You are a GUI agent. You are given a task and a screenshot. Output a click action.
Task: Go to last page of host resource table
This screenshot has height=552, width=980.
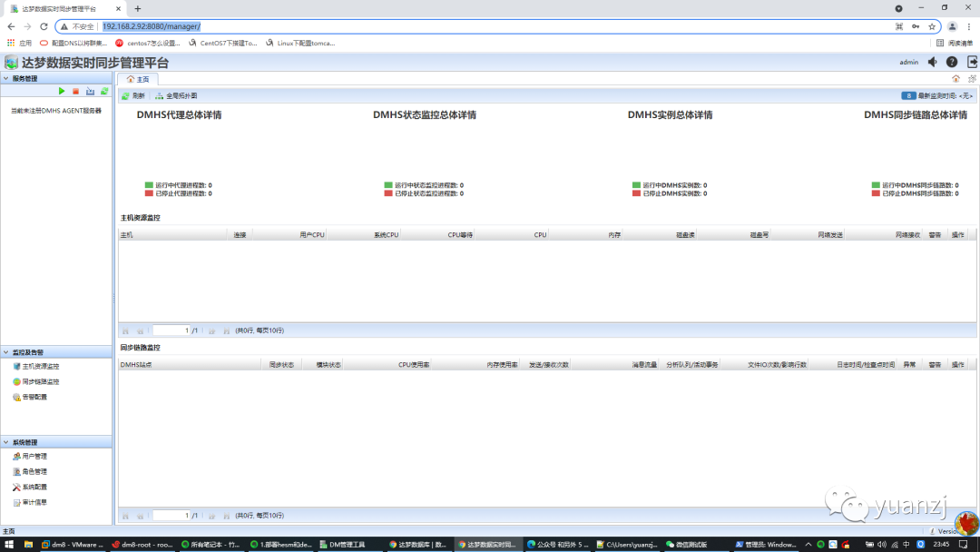(x=226, y=330)
